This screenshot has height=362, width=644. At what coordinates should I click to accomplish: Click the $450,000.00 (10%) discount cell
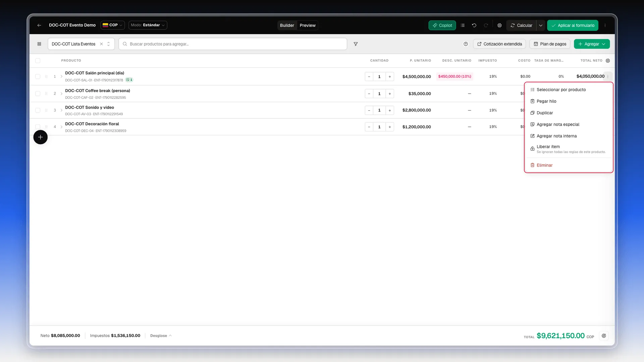coord(454,76)
